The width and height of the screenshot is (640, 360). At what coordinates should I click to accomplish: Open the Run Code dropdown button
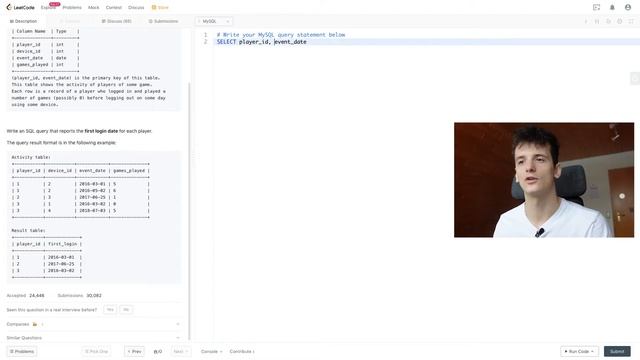pyautogui.click(x=579, y=351)
